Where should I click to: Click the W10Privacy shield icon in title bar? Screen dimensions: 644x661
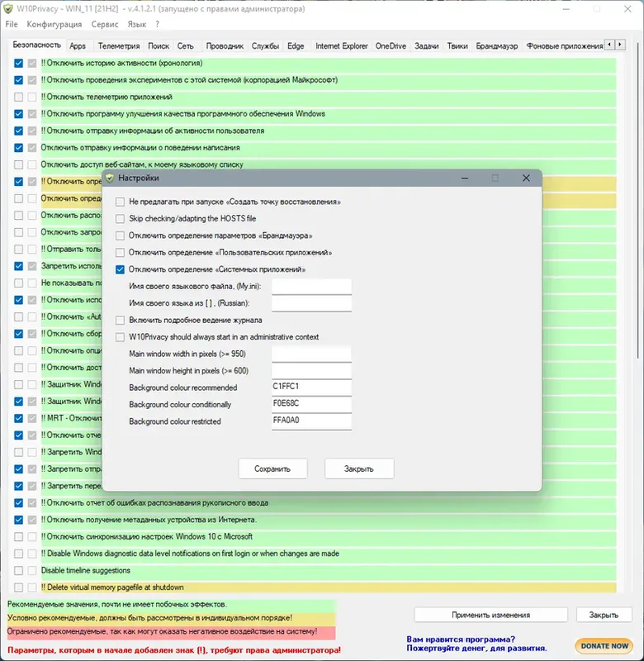coord(8,9)
